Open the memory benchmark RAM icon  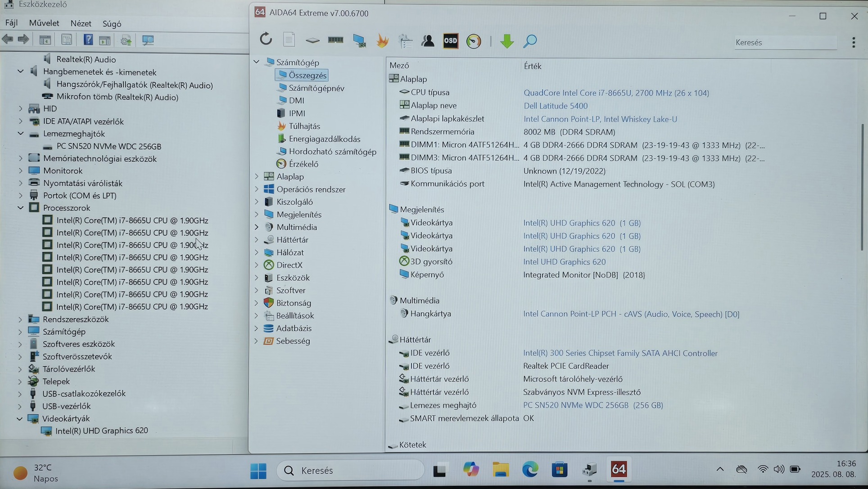pyautogui.click(x=335, y=40)
